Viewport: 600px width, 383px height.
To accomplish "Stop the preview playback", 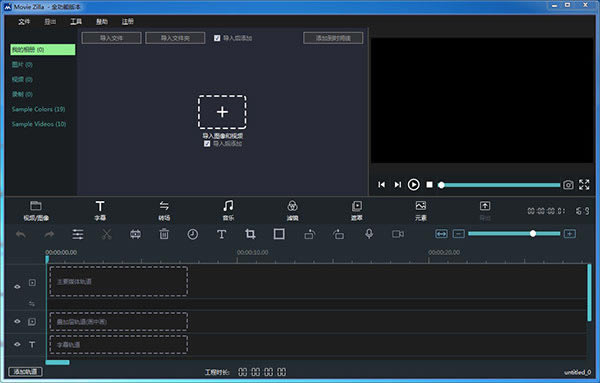I will (429, 185).
